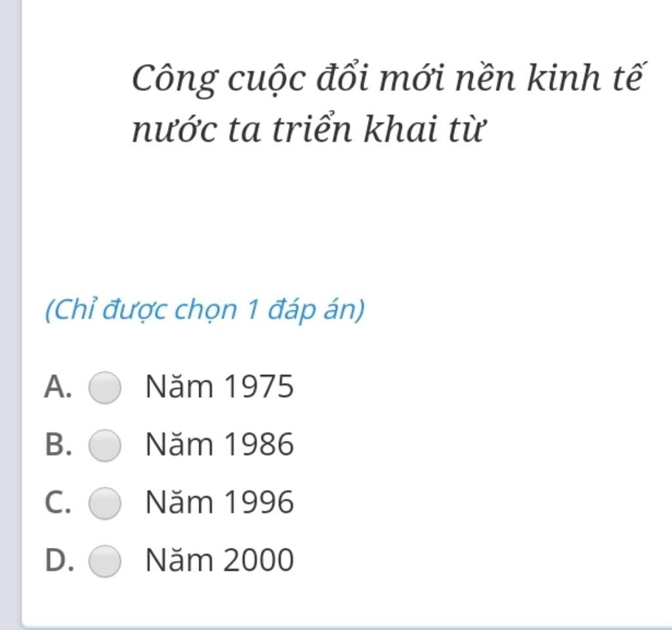
Task: Click the "Năm 1975" answer text
Action: click(x=219, y=387)
